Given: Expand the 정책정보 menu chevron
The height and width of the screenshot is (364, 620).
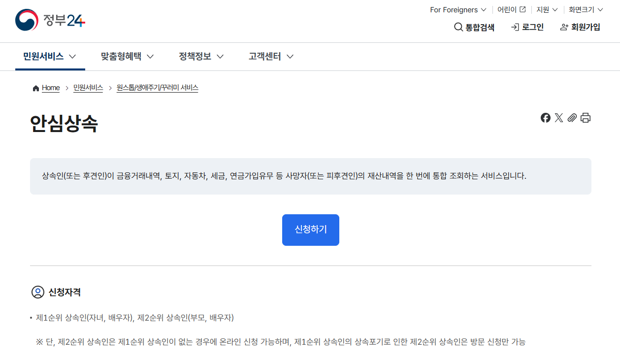Looking at the screenshot, I should click(220, 57).
